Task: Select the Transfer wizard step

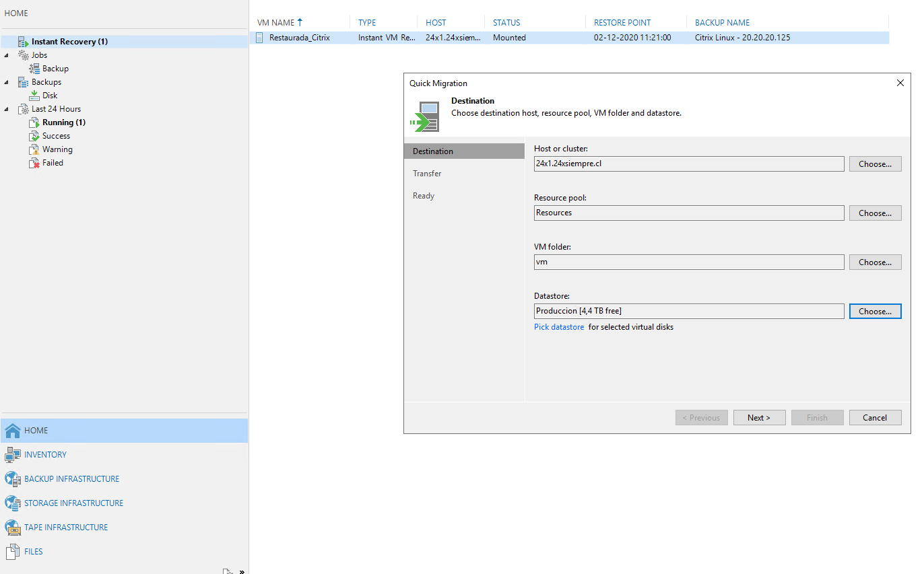Action: tap(427, 173)
